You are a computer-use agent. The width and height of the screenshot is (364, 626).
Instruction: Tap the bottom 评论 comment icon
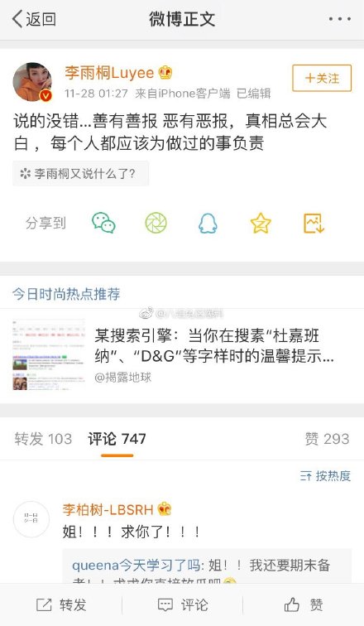coord(165,604)
